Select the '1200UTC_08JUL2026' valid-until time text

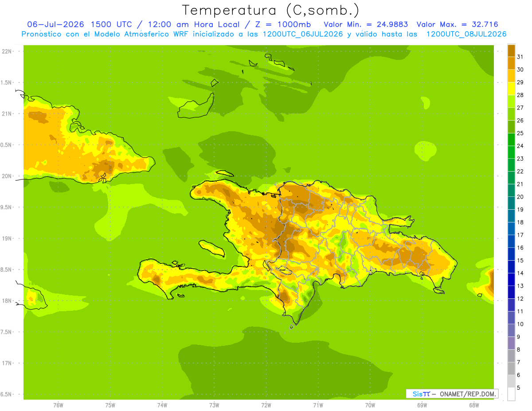(x=466, y=34)
